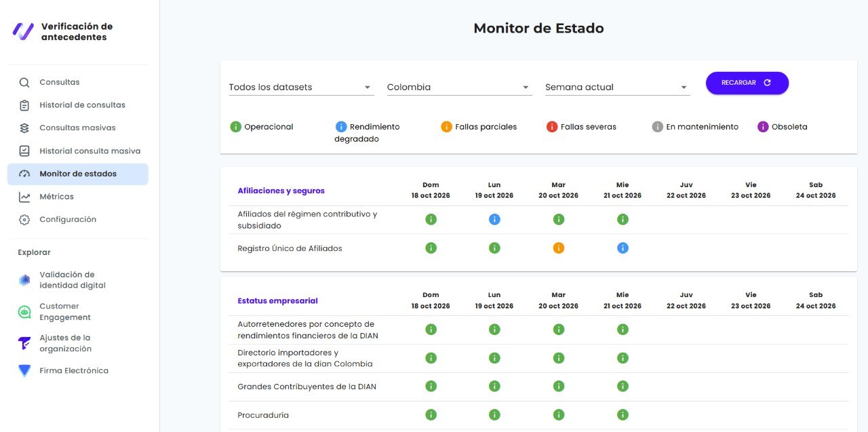Click the red Fallas severas legend icon
Screen dimensions: 868x432
click(x=552, y=127)
